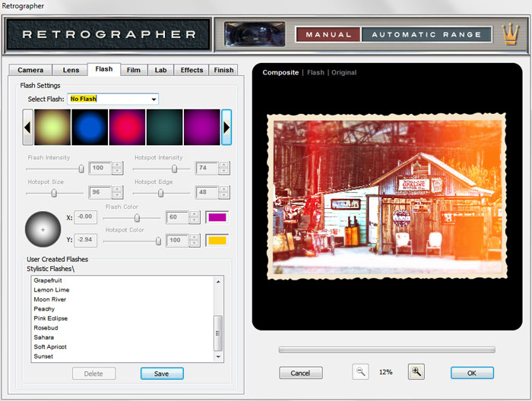The width and height of the screenshot is (532, 401).
Task: Select Peachy in the flashes list
Action: pyautogui.click(x=44, y=309)
